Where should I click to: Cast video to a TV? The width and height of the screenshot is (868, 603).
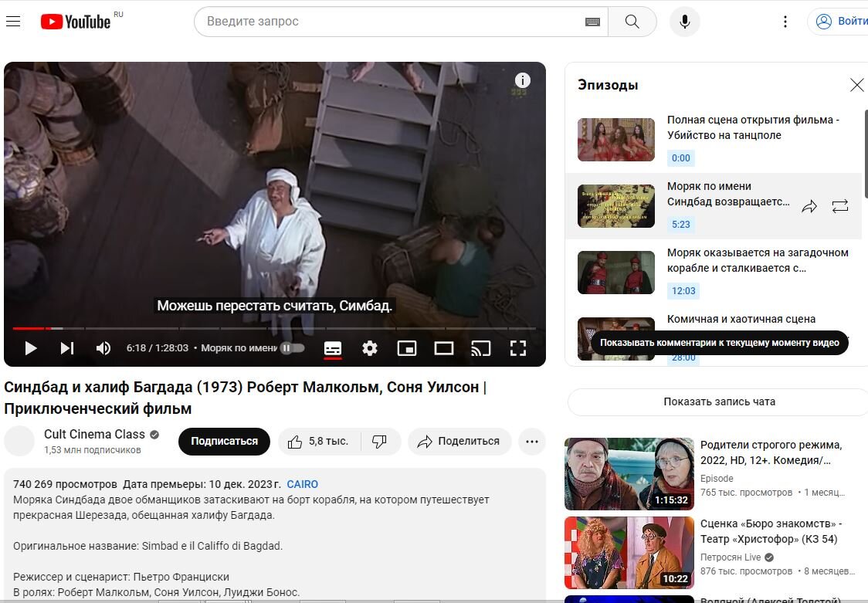tap(480, 348)
